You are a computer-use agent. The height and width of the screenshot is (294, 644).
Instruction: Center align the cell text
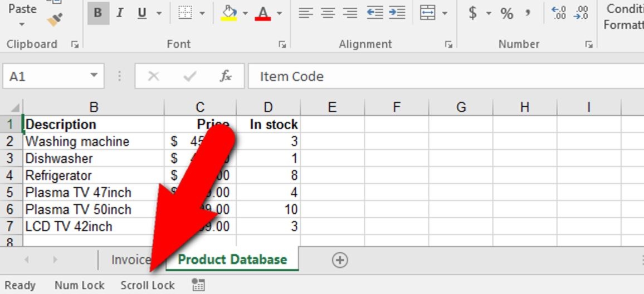pos(328,13)
